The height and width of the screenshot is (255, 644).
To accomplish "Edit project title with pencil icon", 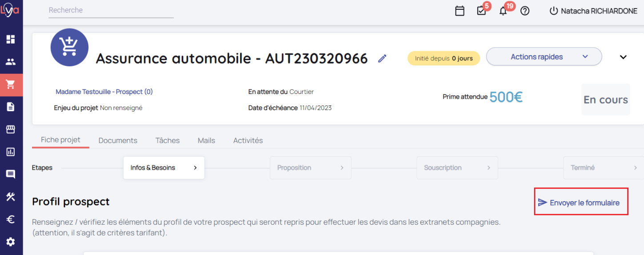I will (382, 58).
